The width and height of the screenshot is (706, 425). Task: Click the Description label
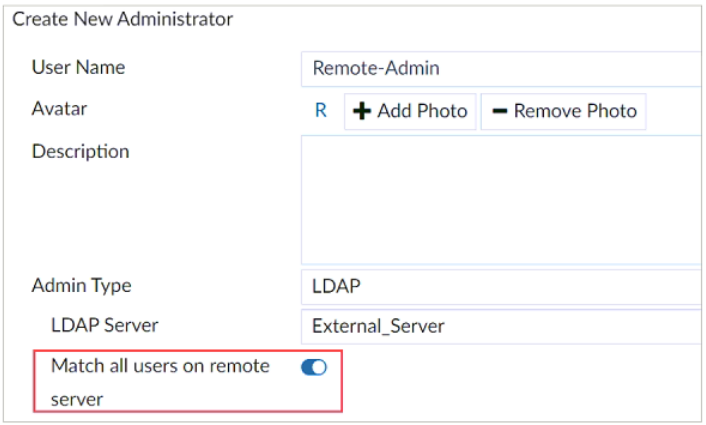pos(80,152)
